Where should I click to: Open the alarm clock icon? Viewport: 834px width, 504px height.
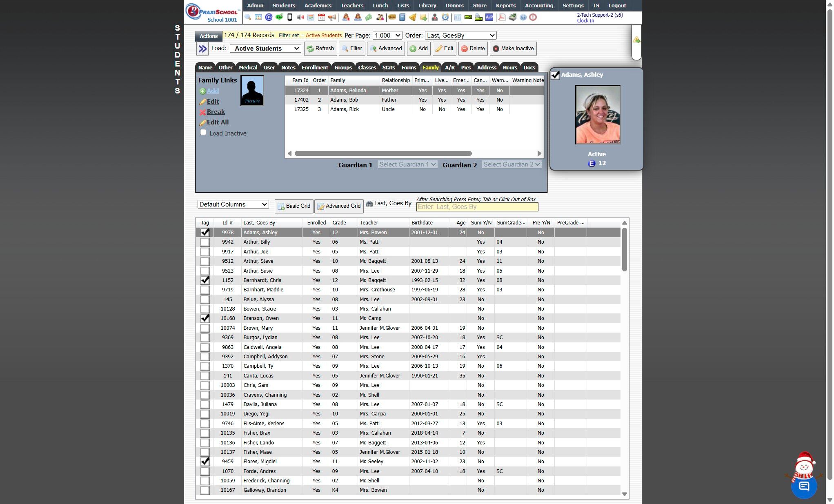[x=445, y=17]
